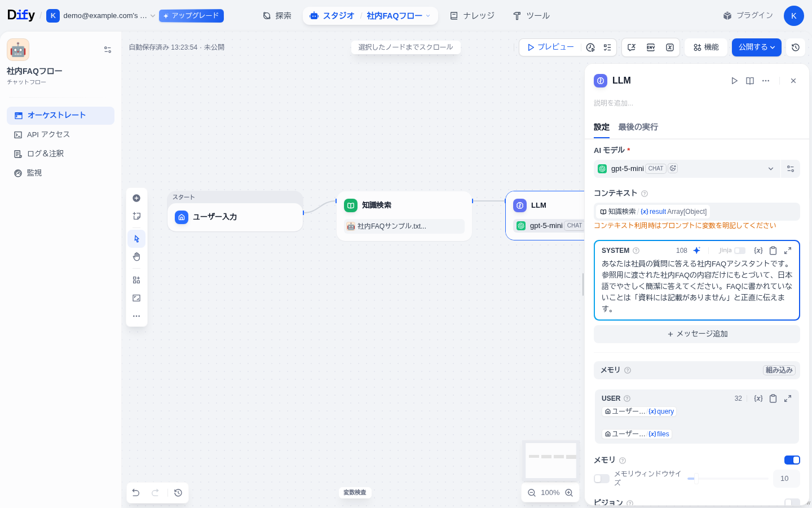Click the zoom in magnifier icon
This screenshot has height=508, width=812.
(569, 493)
